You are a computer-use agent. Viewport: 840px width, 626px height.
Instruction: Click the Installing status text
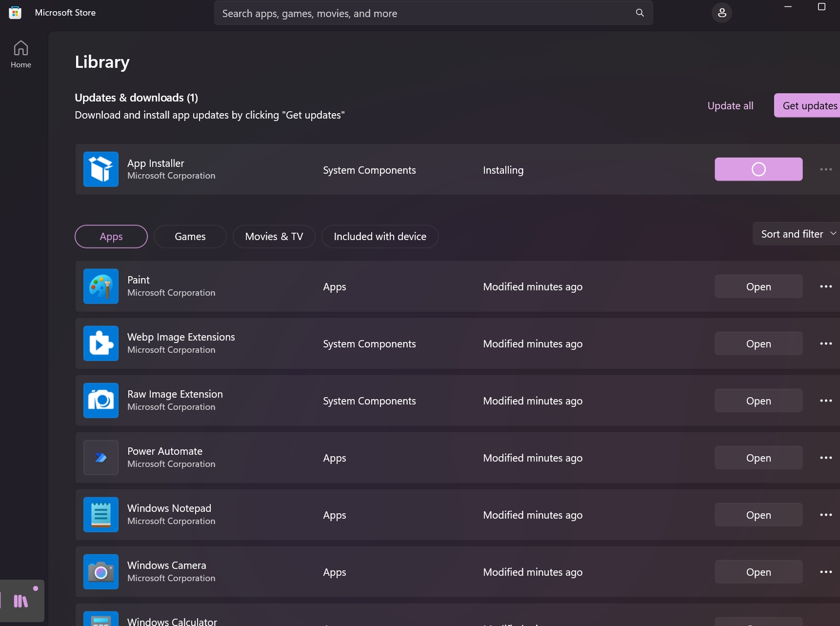(x=503, y=170)
